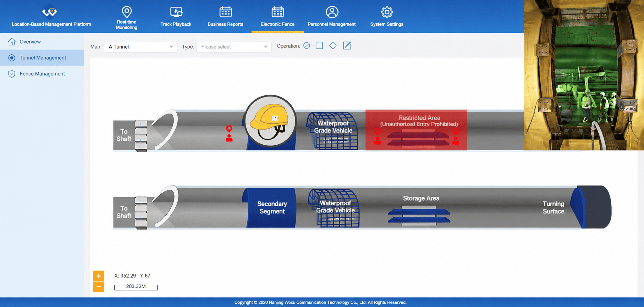This screenshot has width=644, height=307.
Task: Open Real-time Monitoring tab
Action: [x=126, y=18]
